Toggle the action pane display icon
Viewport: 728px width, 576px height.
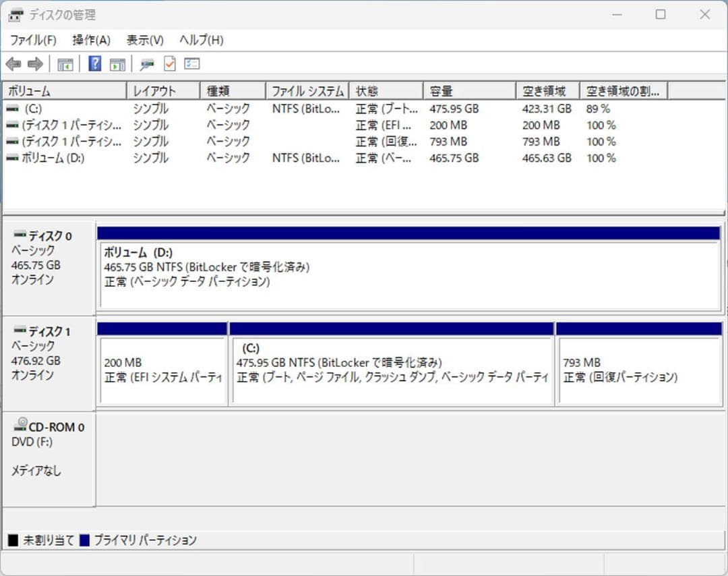[117, 63]
